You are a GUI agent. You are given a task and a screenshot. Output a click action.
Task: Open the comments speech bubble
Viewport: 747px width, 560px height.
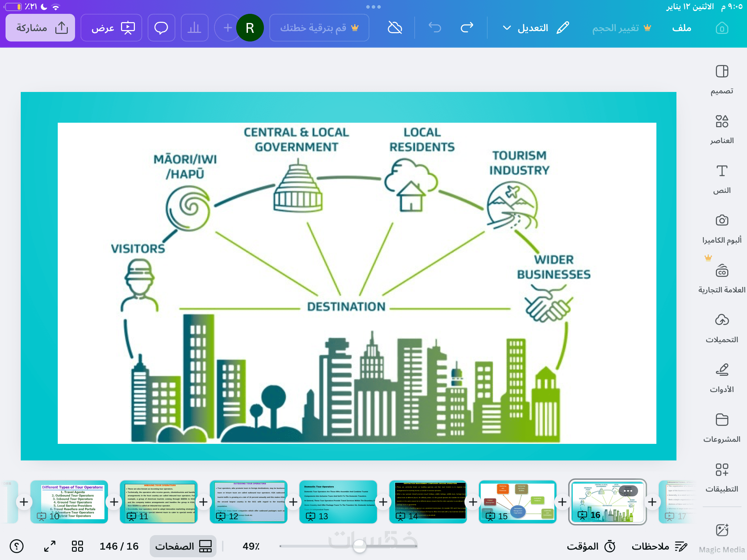pos(161,28)
